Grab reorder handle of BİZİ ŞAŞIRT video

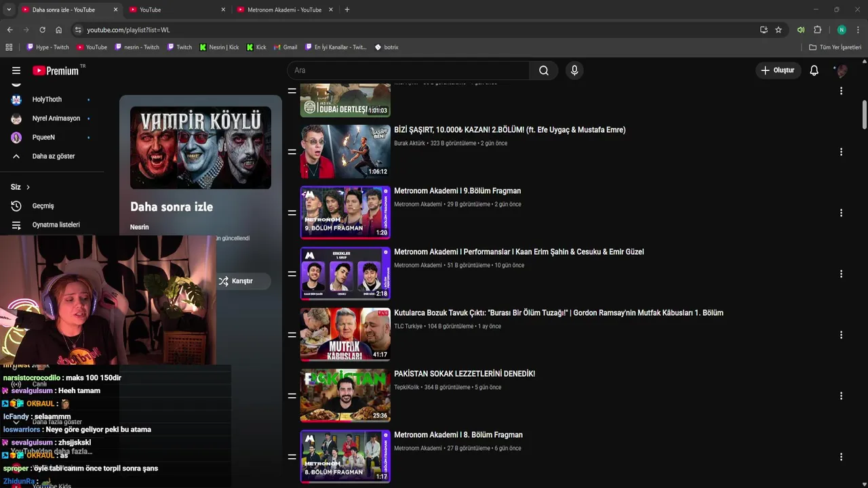[292, 152]
